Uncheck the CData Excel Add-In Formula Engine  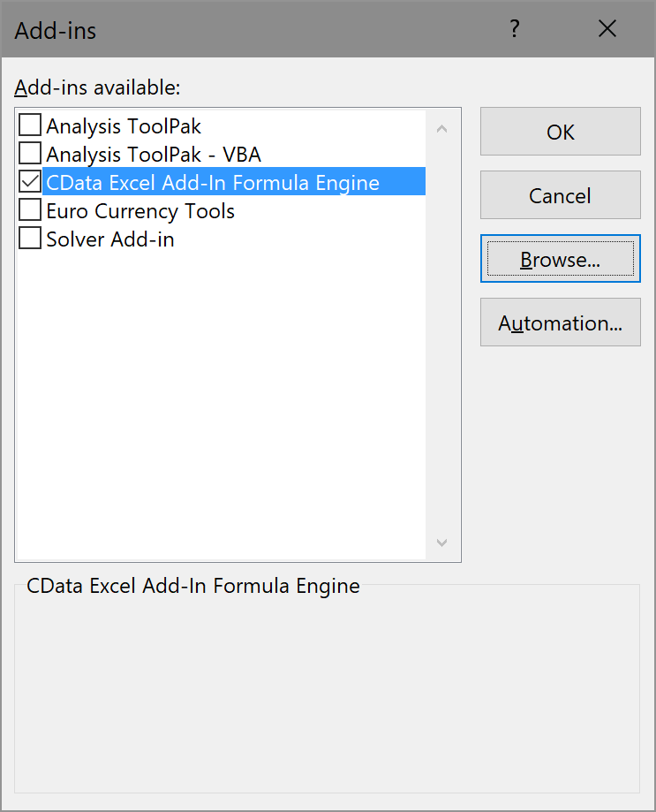pyautogui.click(x=29, y=182)
